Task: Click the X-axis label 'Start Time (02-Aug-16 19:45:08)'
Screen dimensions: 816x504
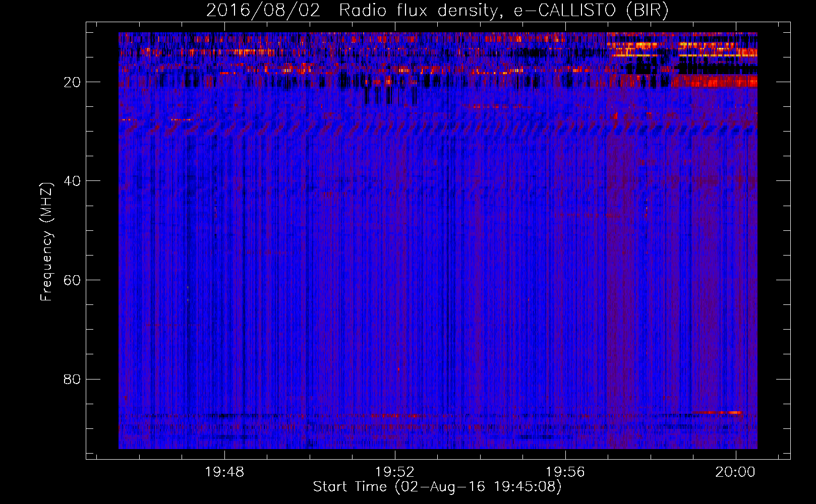Action: (437, 487)
